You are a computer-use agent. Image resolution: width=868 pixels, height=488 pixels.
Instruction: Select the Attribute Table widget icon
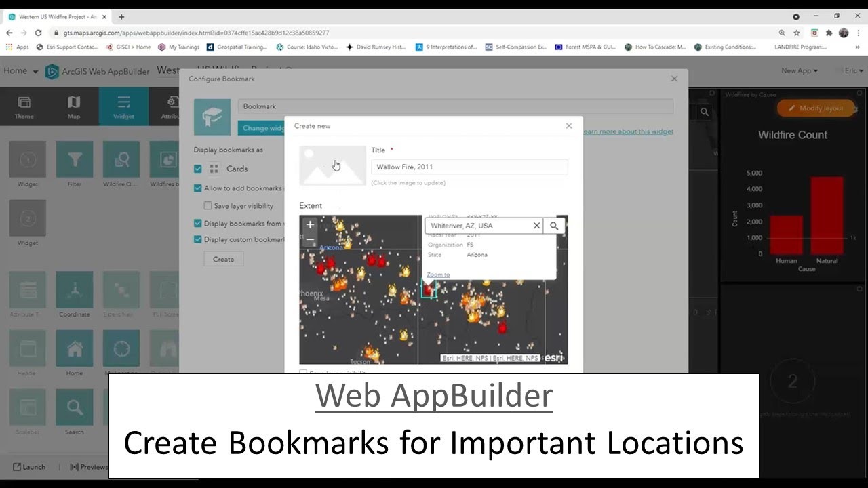coord(28,290)
